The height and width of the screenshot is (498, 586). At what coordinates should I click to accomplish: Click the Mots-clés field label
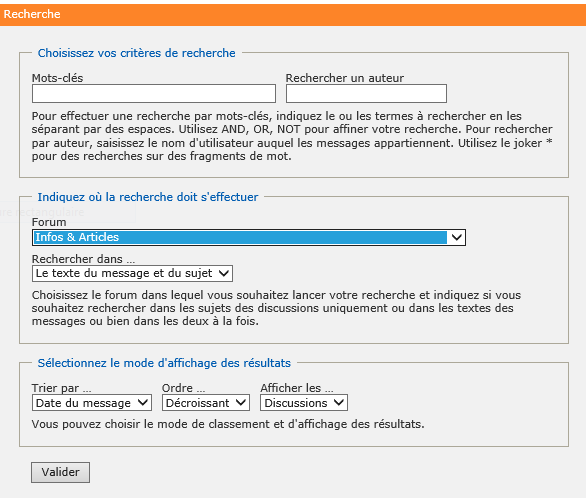coord(58,78)
